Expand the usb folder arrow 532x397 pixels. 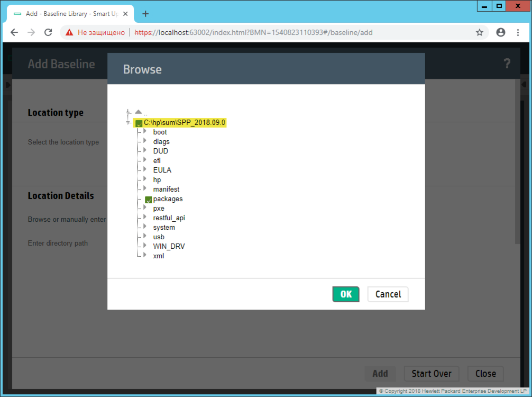[x=145, y=236]
